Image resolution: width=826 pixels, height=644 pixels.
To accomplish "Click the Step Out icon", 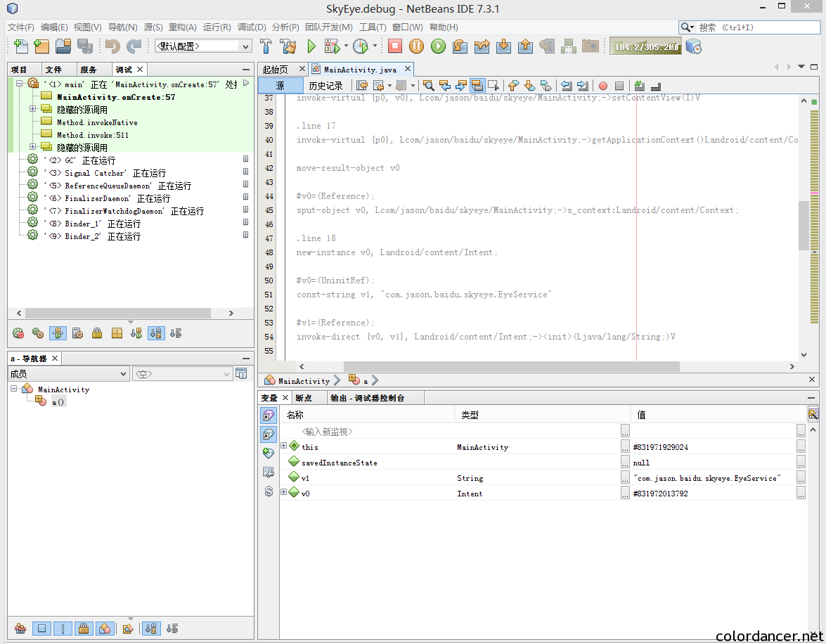I will pos(525,46).
